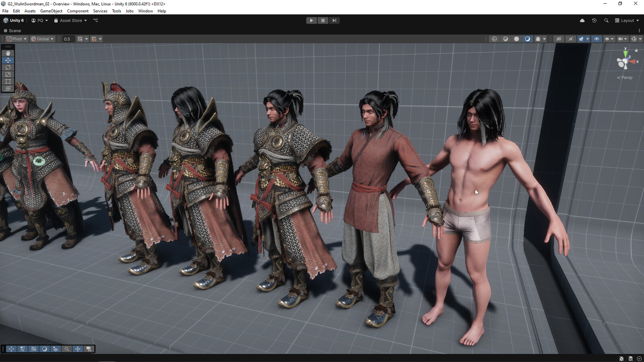Click the last icon in the bottom overlay bar
644x362 pixels.
(89, 349)
